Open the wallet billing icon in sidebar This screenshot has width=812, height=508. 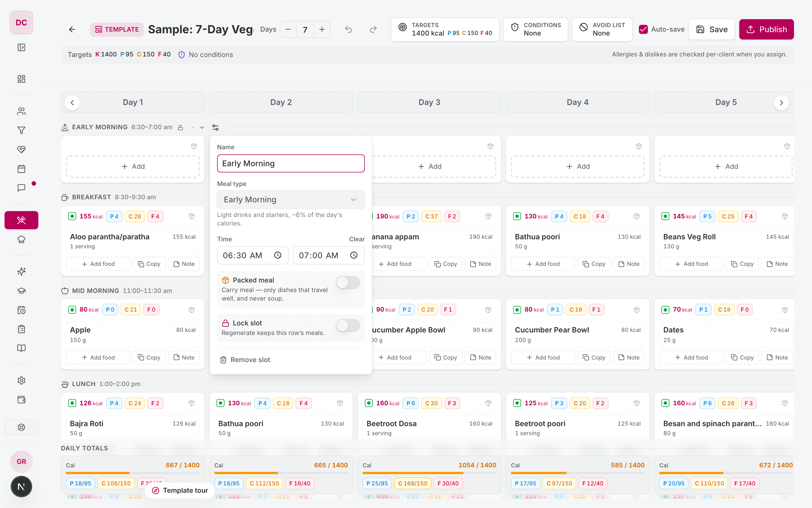coord(21,399)
